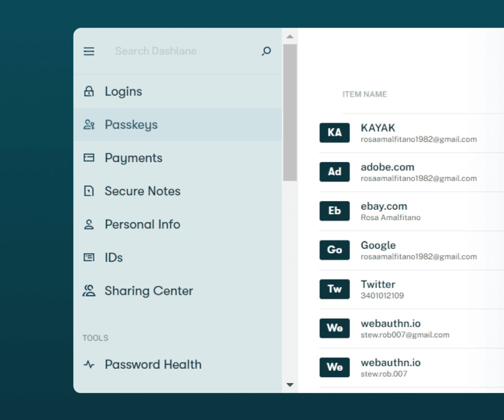Image resolution: width=504 pixels, height=420 pixels.
Task: Select the Personal Info person icon
Action: tap(89, 224)
